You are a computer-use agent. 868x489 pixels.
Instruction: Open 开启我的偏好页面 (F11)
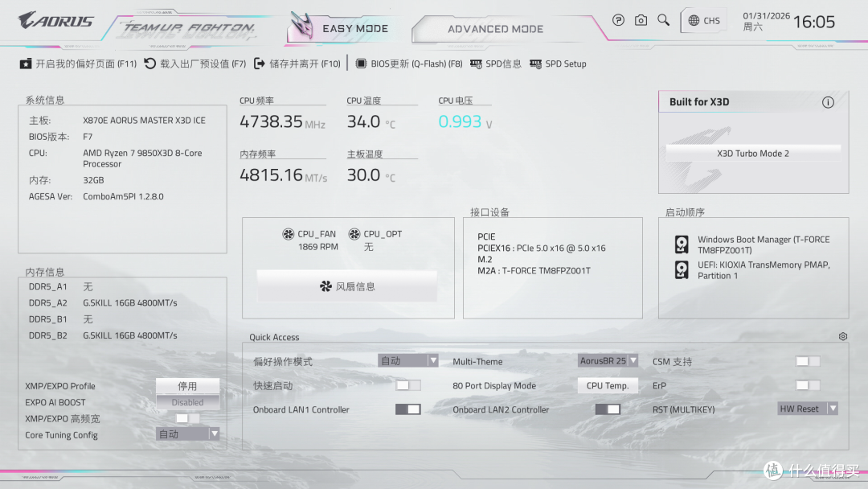pos(78,64)
